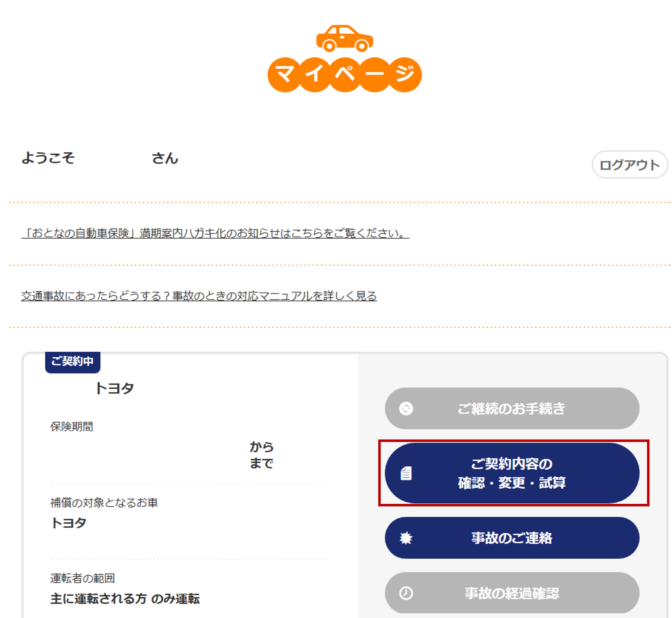This screenshot has width=672, height=618.
Task: Open ご契約内容の確認・変更・試算
Action: click(x=512, y=473)
